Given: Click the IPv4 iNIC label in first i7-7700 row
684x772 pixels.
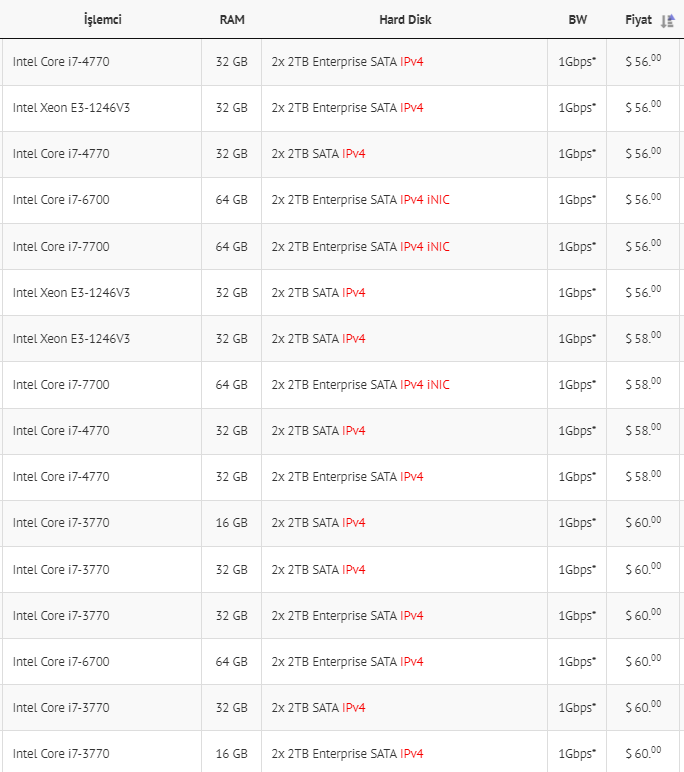Looking at the screenshot, I should 424,247.
